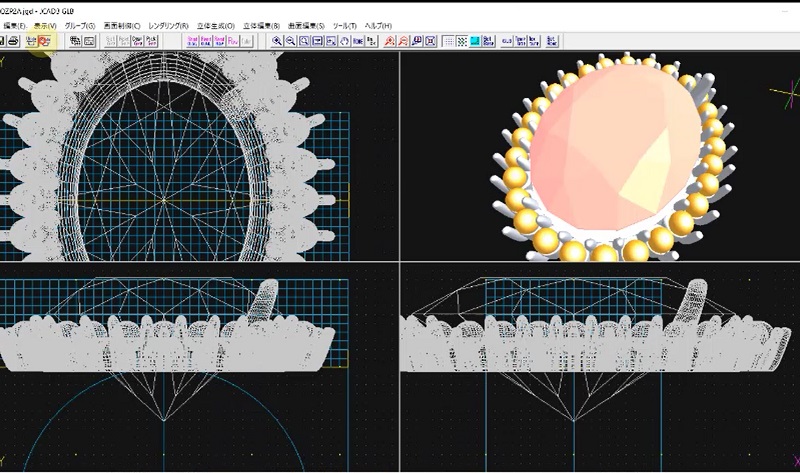The width and height of the screenshot is (800, 473).
Task: Open the グループ(G) menu
Action: coord(79,24)
